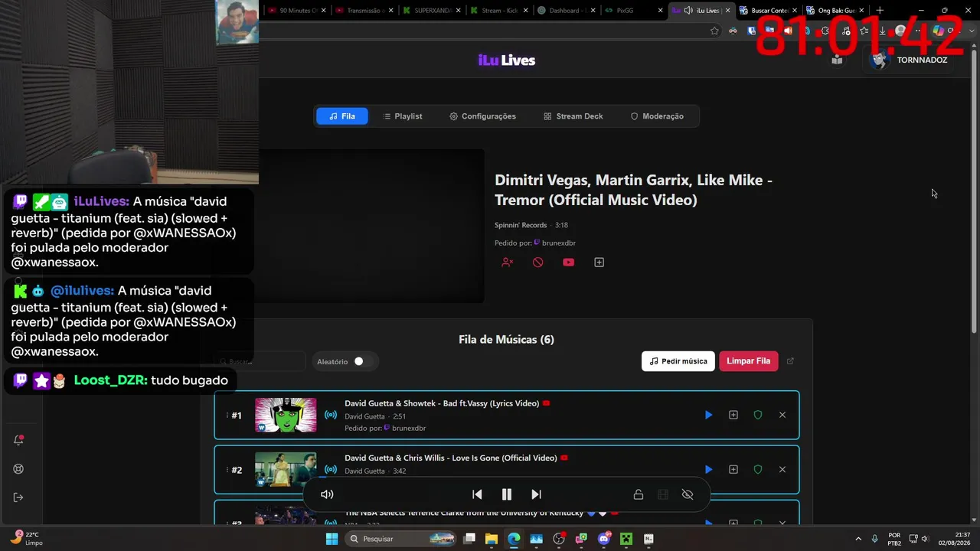
Task: Play Love Is Gone song now
Action: [708, 469]
